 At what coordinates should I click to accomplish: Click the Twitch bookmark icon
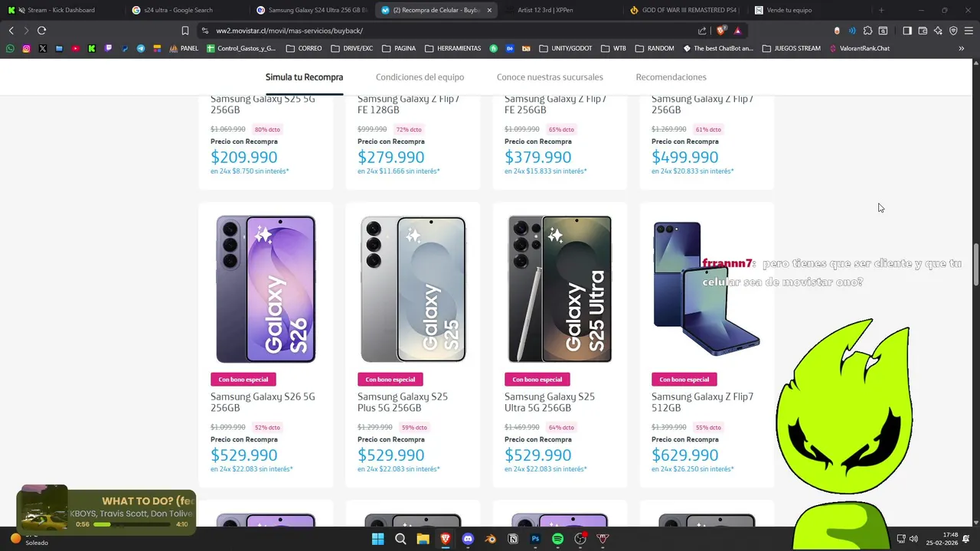(x=108, y=48)
